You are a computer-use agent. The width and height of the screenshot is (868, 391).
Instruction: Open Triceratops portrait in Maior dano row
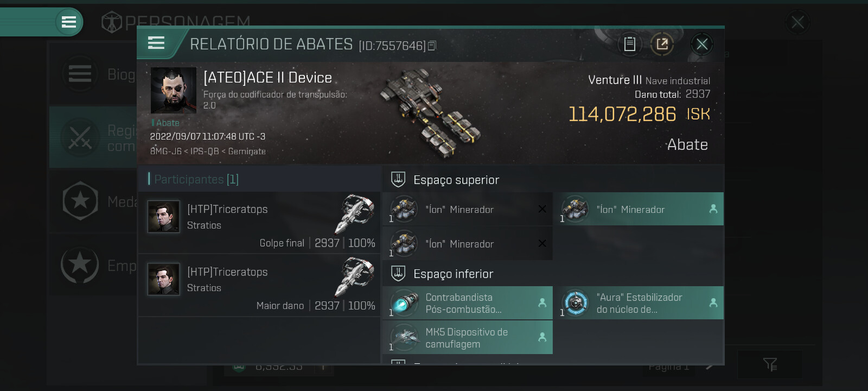click(164, 279)
